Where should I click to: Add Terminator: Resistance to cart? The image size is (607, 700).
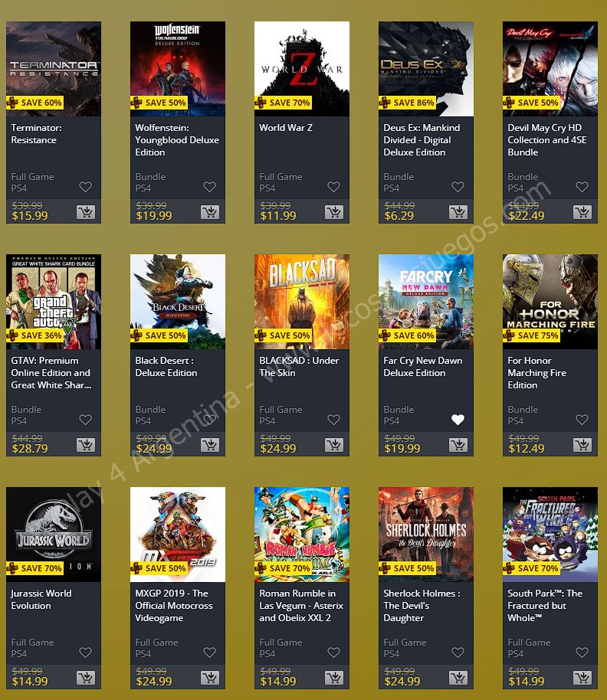(86, 212)
